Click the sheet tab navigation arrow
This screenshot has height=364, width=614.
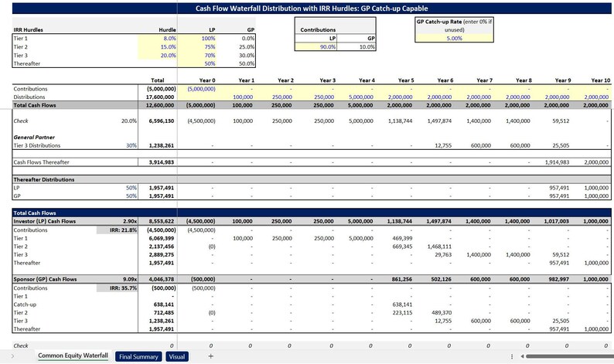coord(12,356)
